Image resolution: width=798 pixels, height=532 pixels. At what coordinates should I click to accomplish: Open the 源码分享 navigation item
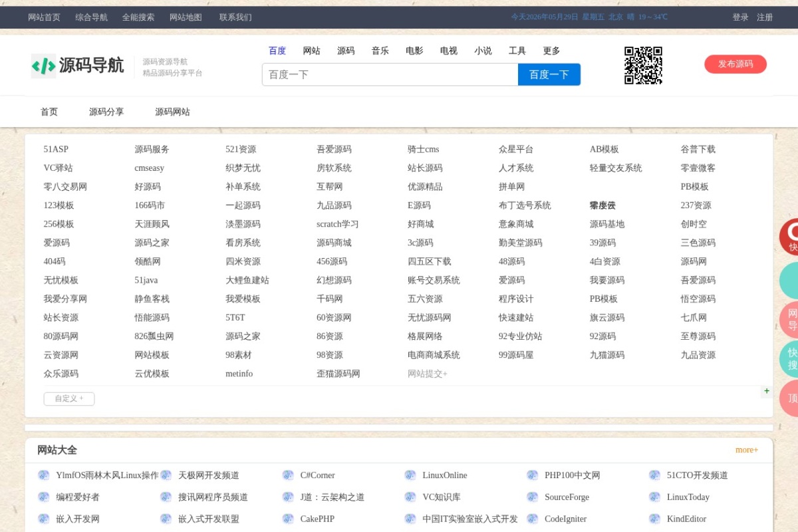(x=106, y=112)
